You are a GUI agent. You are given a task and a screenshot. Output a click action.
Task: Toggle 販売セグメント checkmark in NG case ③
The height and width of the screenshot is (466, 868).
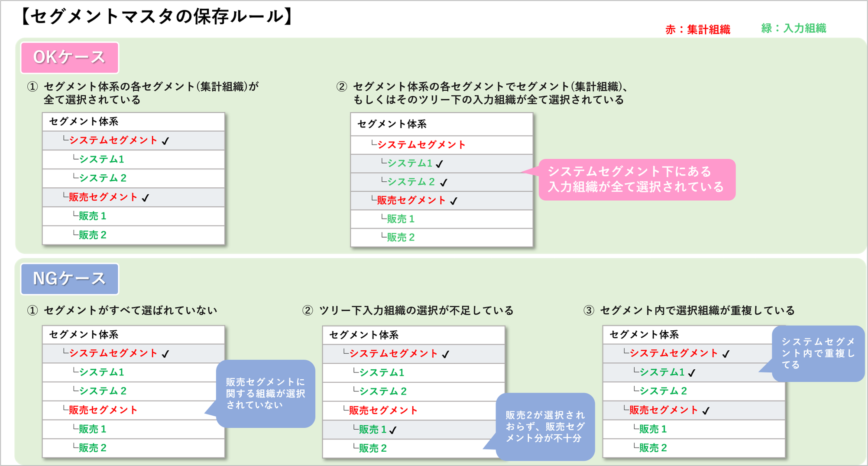(x=706, y=411)
